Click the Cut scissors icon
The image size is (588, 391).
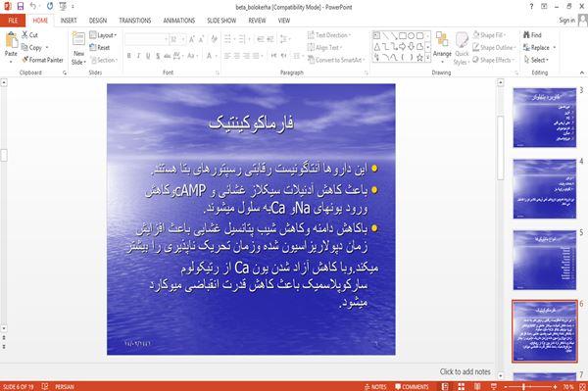pyautogui.click(x=24, y=35)
